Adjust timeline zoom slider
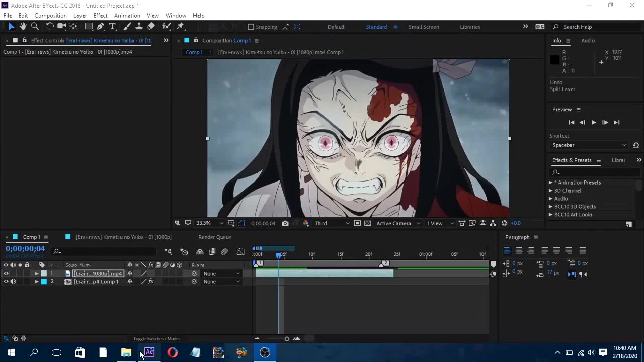644x362 pixels. 287,339
